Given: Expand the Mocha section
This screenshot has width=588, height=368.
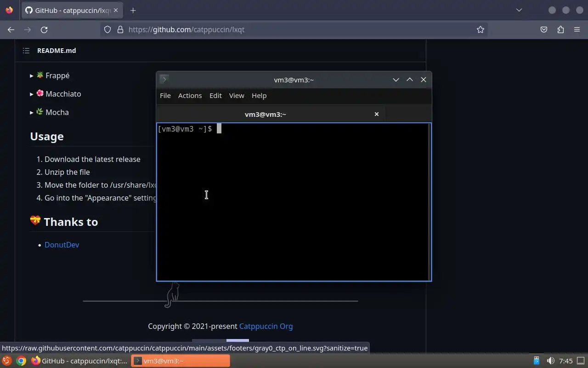Looking at the screenshot, I should coord(49,112).
